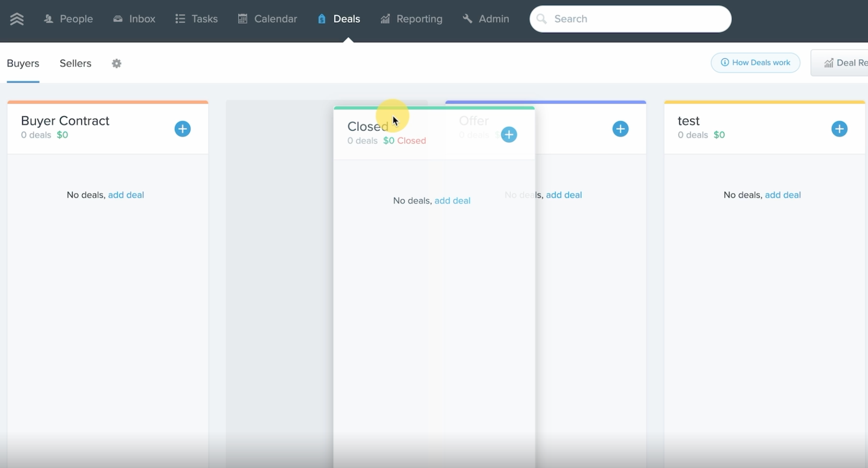
Task: Click the red Closed status label
Action: pos(411,141)
